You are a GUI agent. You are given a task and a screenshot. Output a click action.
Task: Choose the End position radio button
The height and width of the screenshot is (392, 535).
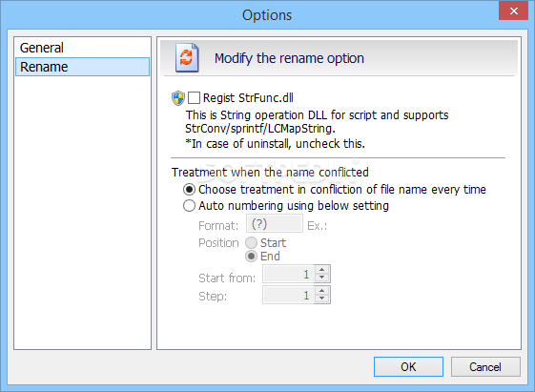point(251,257)
